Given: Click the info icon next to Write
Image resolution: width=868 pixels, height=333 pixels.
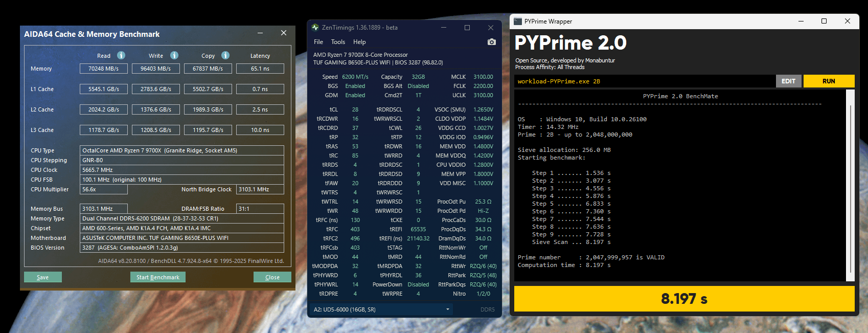Looking at the screenshot, I should click(x=174, y=55).
